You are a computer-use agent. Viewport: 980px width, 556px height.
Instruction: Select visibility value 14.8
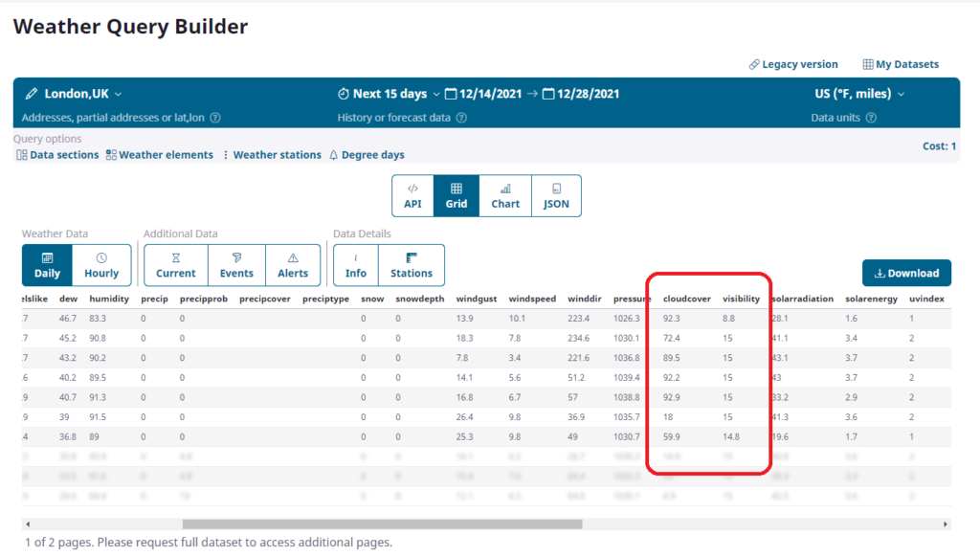coord(731,436)
